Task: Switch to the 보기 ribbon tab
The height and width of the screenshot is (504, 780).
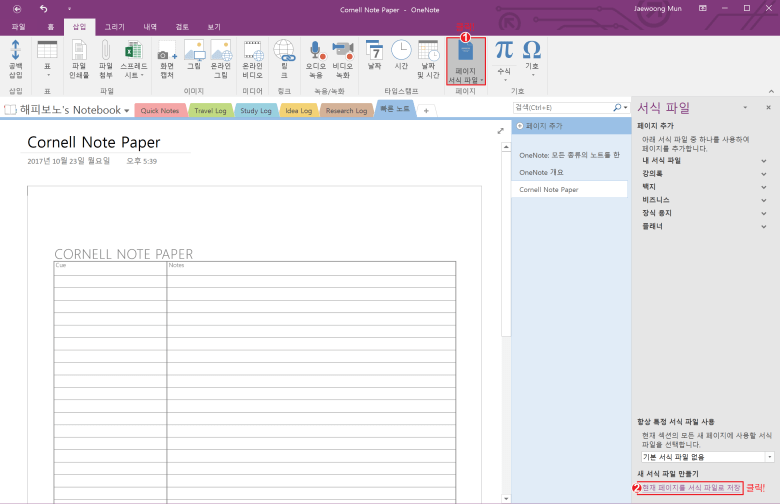Action: click(x=214, y=27)
